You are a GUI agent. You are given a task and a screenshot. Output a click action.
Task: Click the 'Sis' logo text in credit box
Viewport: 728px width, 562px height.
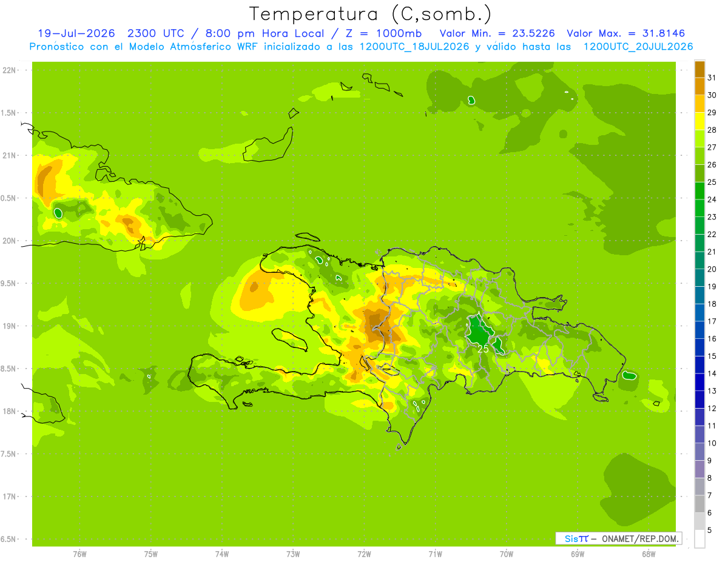571,538
